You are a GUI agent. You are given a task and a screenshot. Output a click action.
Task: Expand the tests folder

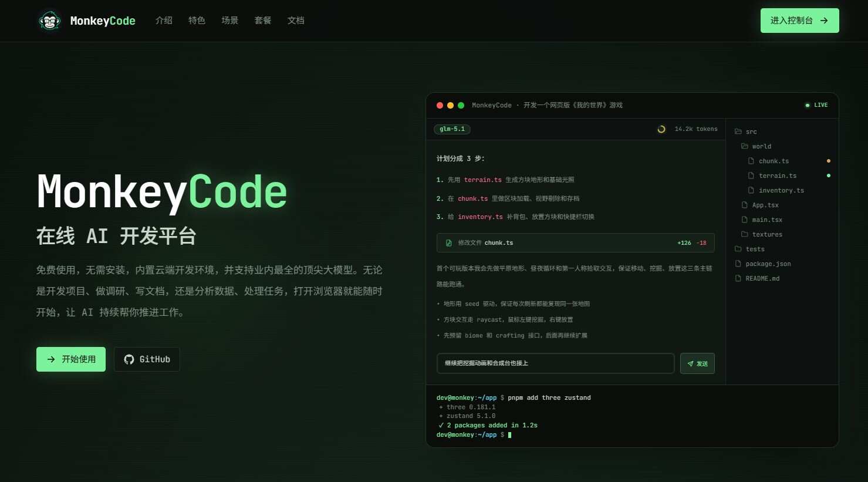[x=749, y=249]
